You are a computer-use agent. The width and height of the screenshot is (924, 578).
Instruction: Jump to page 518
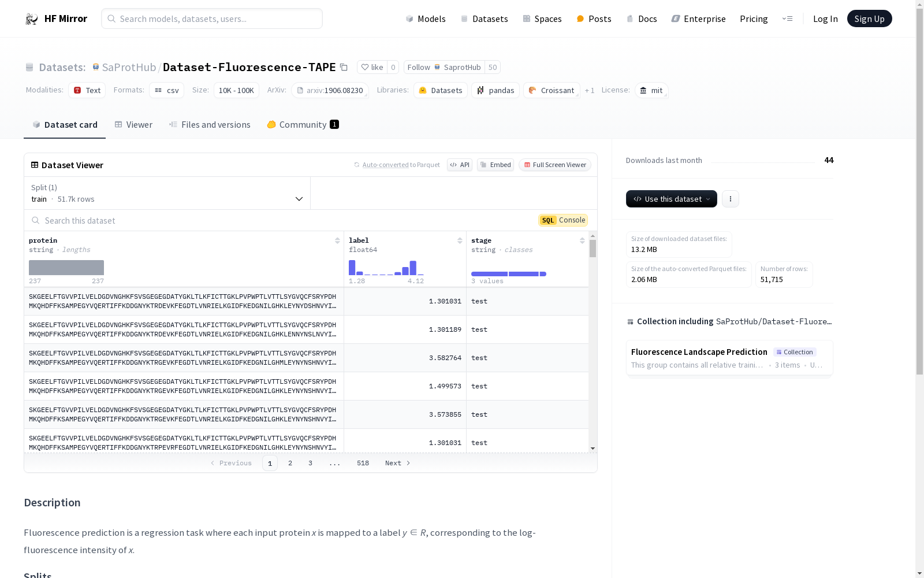pos(363,463)
